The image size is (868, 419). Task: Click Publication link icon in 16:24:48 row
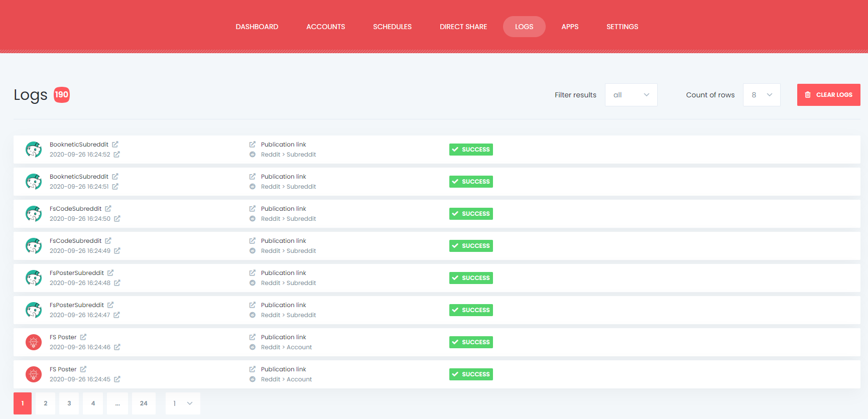click(253, 272)
